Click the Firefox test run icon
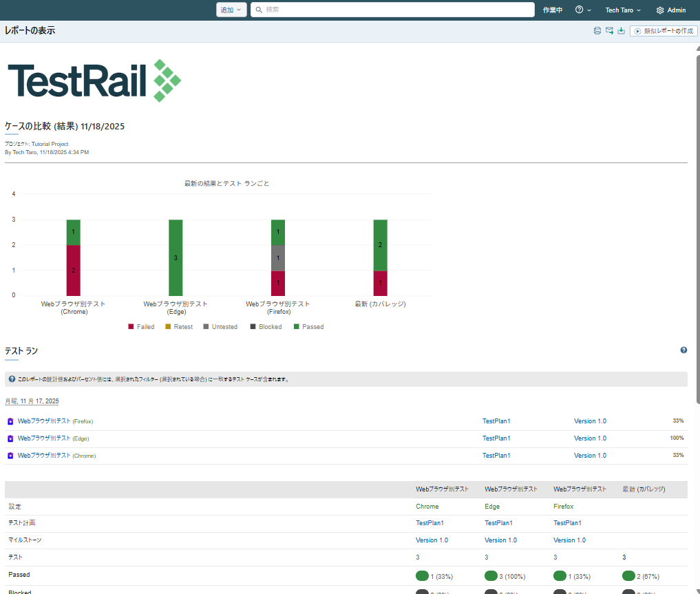Viewport: 700px width, 594px height. pyautogui.click(x=10, y=421)
